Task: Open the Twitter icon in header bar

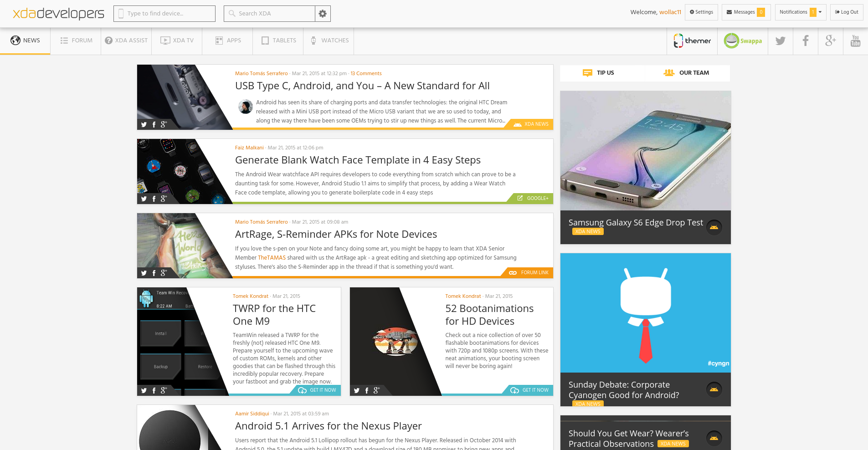Action: 780,41
